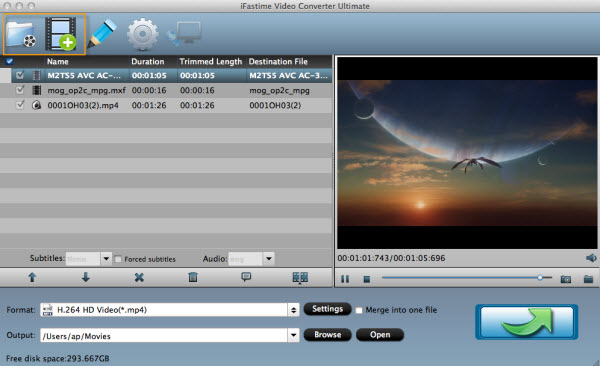Click the Duration column header
Image resolution: width=600 pixels, height=366 pixels.
[148, 62]
